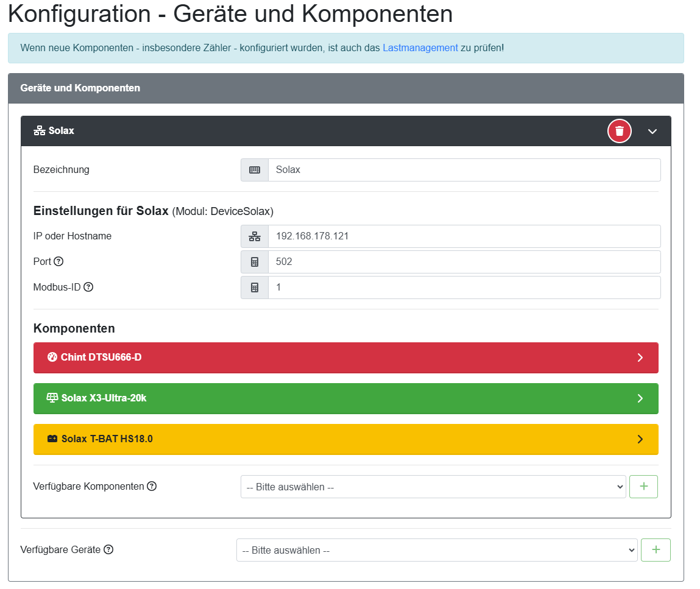This screenshot has width=700, height=589.
Task: Click the IP oder Hostname label
Action: (x=72, y=236)
